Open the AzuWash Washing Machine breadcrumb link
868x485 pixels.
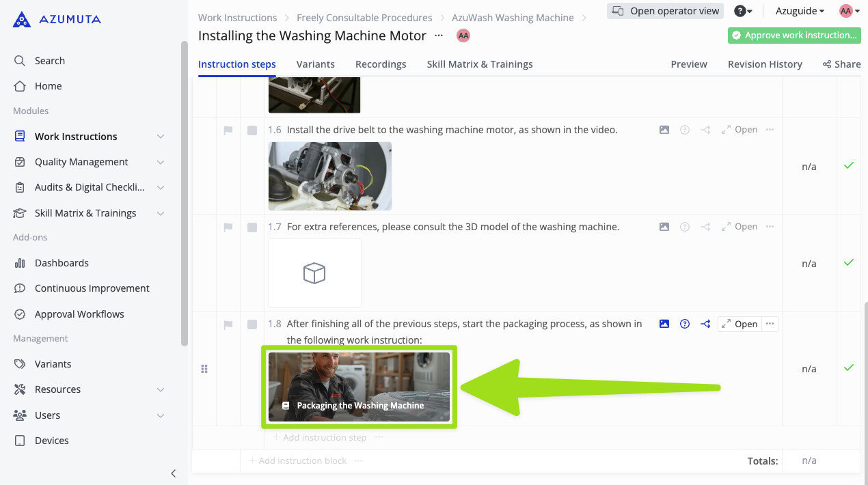pyautogui.click(x=513, y=17)
